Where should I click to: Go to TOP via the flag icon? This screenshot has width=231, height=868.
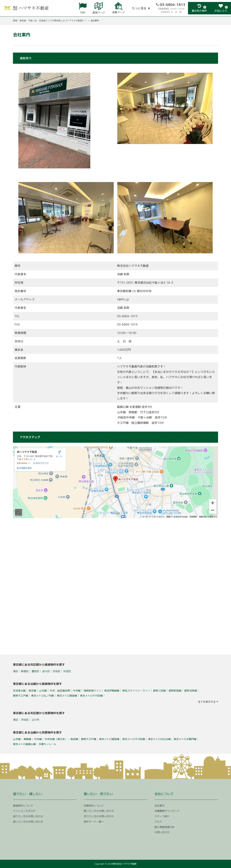point(83,8)
